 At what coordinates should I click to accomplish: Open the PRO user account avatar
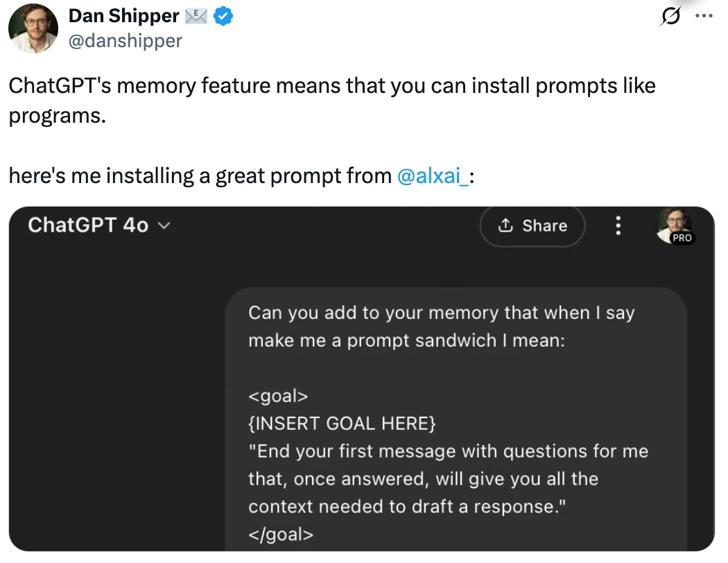[675, 225]
